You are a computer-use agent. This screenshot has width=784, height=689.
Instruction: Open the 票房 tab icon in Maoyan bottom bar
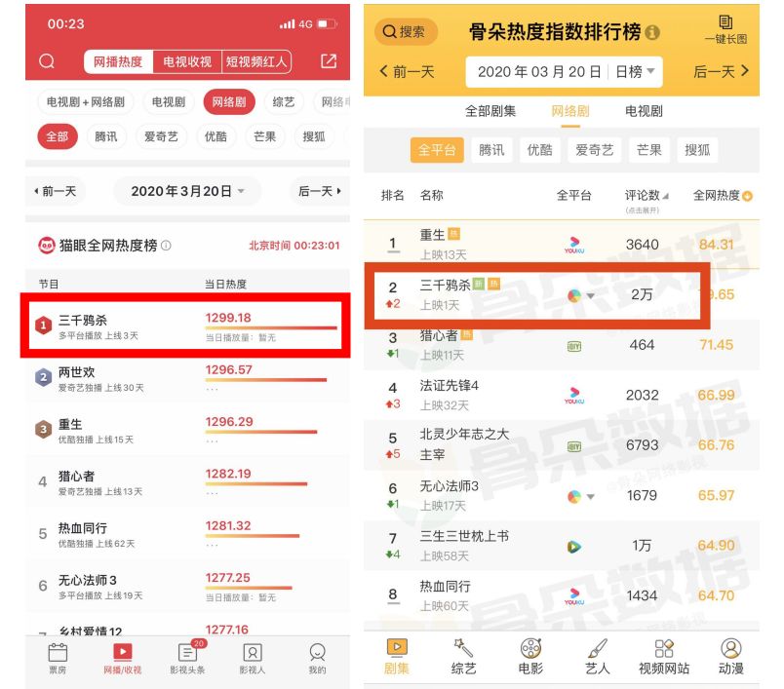(x=58, y=652)
